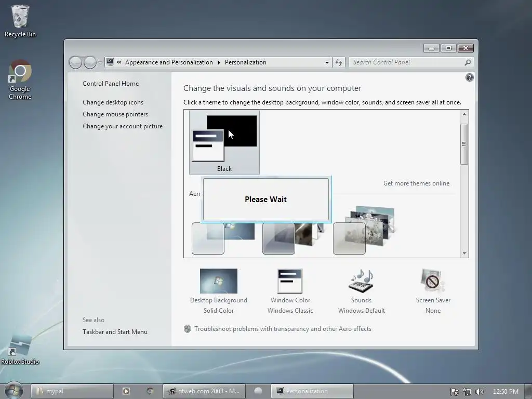Click the taskbar icon after media player
The height and width of the screenshot is (399, 532).
tap(150, 391)
